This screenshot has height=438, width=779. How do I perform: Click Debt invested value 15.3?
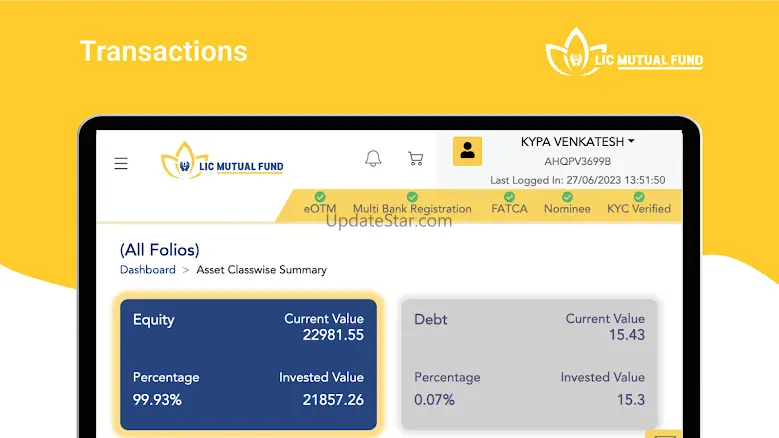[x=631, y=400]
